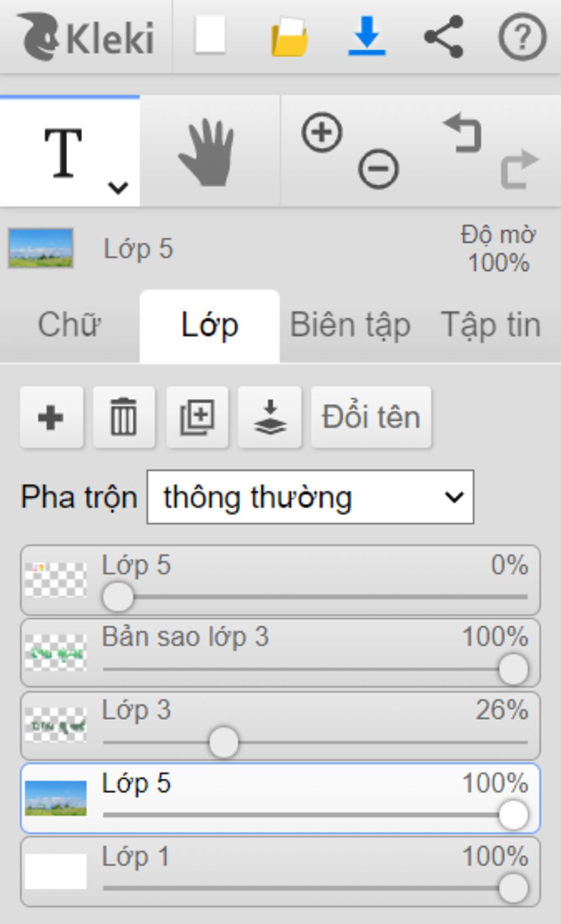Add a new layer with plus button
Screen dimensions: 561x924
[51, 418]
